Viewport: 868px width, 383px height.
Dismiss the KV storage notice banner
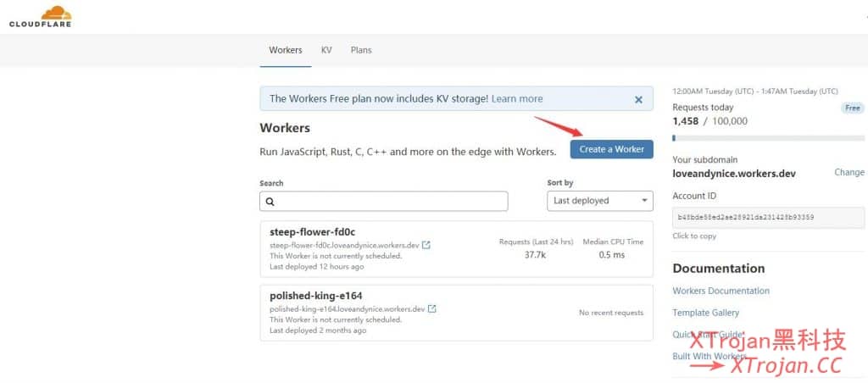[x=638, y=99]
